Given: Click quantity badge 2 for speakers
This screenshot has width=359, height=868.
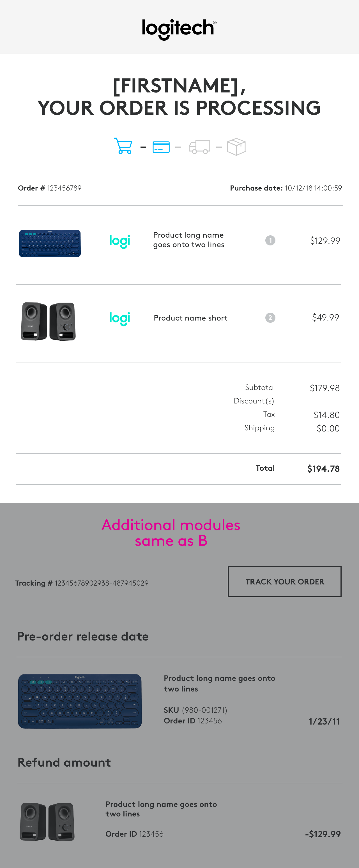Looking at the screenshot, I should (270, 318).
